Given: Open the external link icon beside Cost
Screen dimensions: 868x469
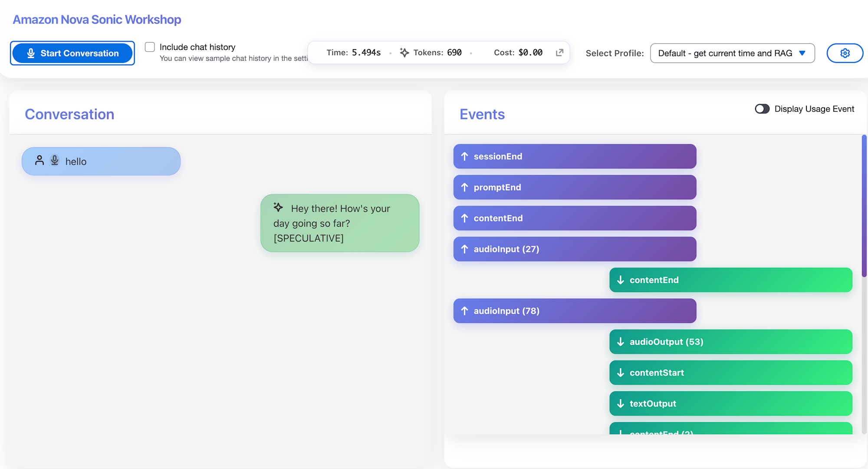Looking at the screenshot, I should pyautogui.click(x=559, y=53).
